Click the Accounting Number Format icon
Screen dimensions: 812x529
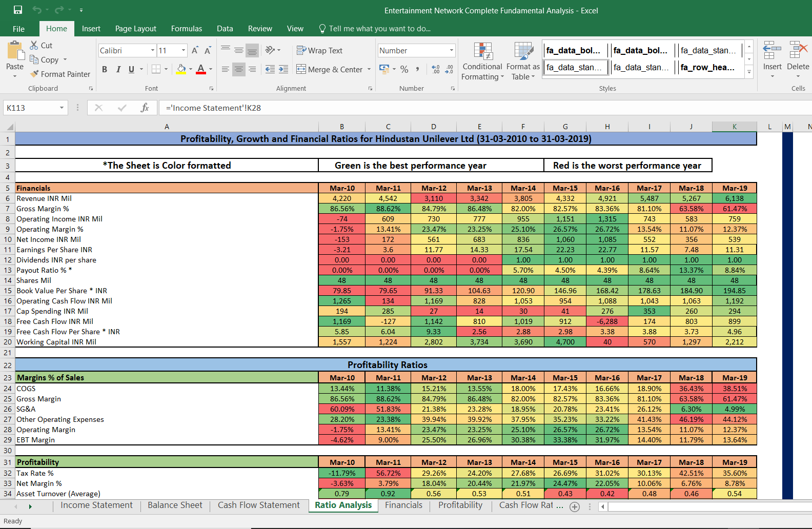click(384, 69)
